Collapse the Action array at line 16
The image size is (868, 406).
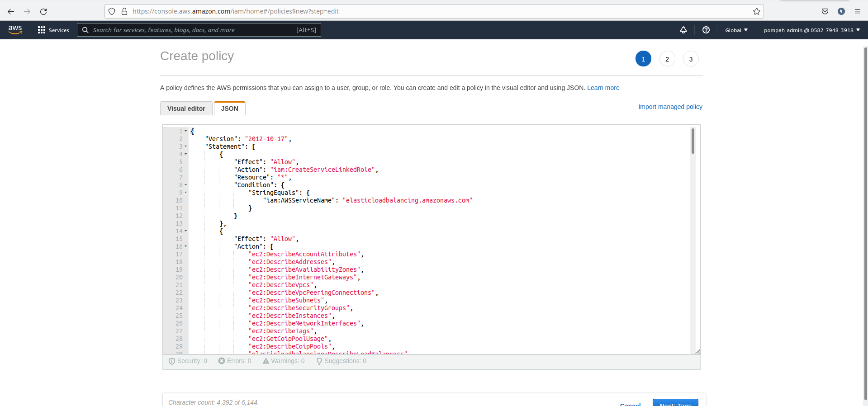pos(185,246)
